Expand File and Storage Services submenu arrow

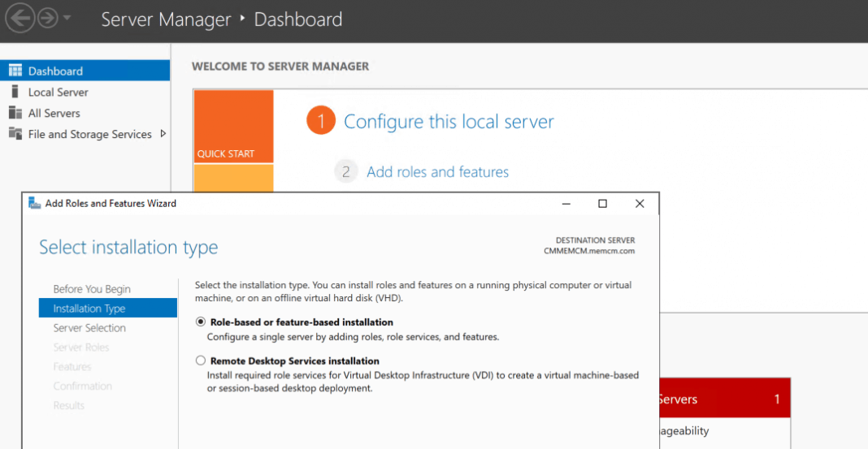click(163, 134)
